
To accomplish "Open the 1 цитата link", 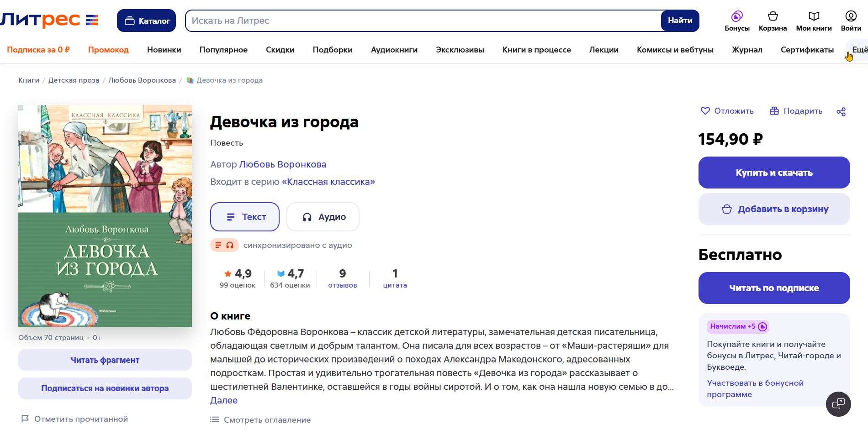I will point(395,278).
